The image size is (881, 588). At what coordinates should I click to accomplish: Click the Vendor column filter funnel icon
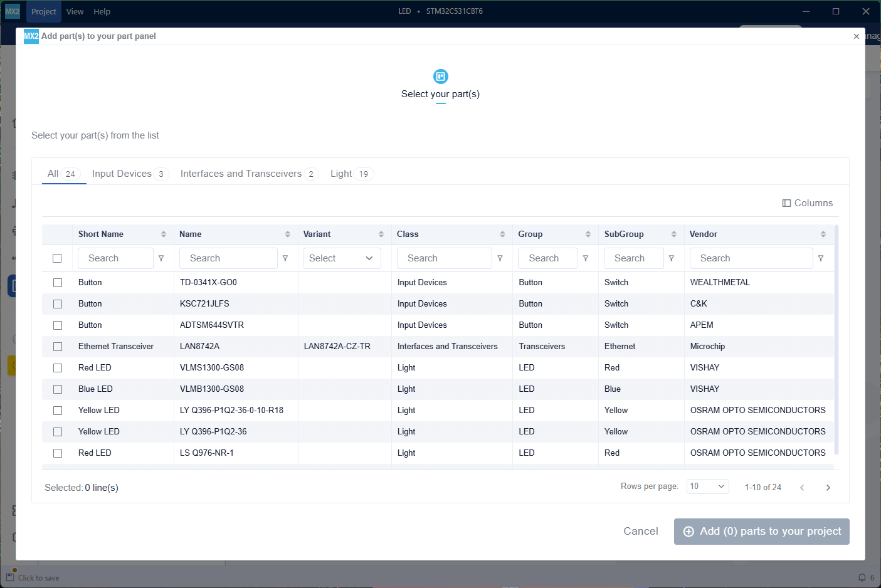(x=821, y=258)
